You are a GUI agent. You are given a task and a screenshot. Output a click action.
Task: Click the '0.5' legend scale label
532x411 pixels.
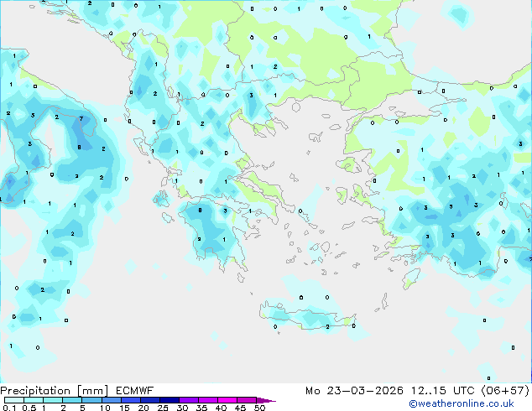tap(29, 408)
